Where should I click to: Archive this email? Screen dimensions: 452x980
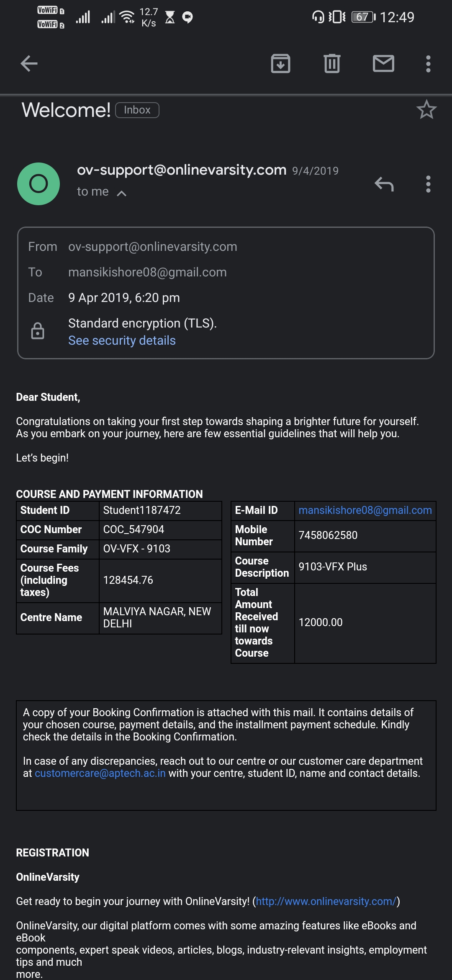(x=280, y=64)
